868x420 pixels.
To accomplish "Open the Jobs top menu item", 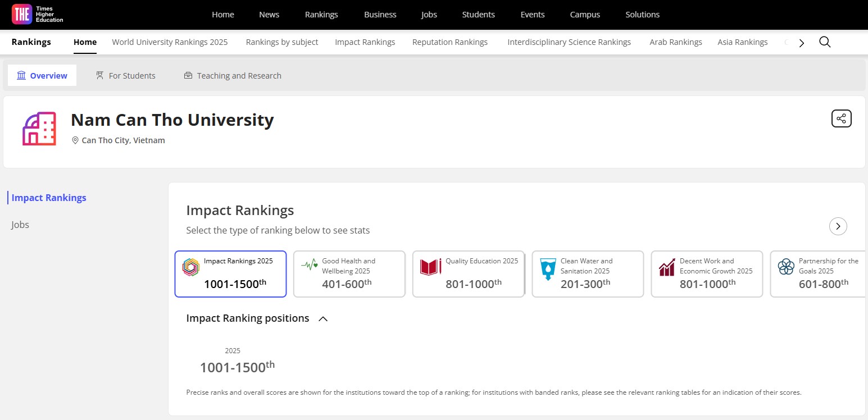I will point(429,15).
